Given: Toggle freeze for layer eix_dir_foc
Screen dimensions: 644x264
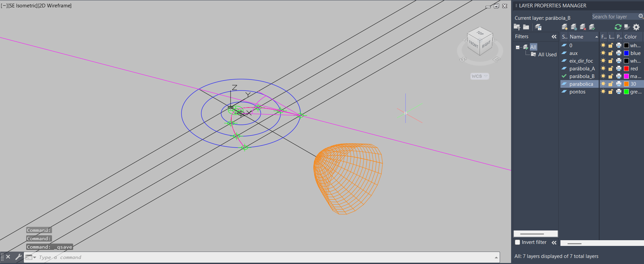Looking at the screenshot, I should (603, 61).
